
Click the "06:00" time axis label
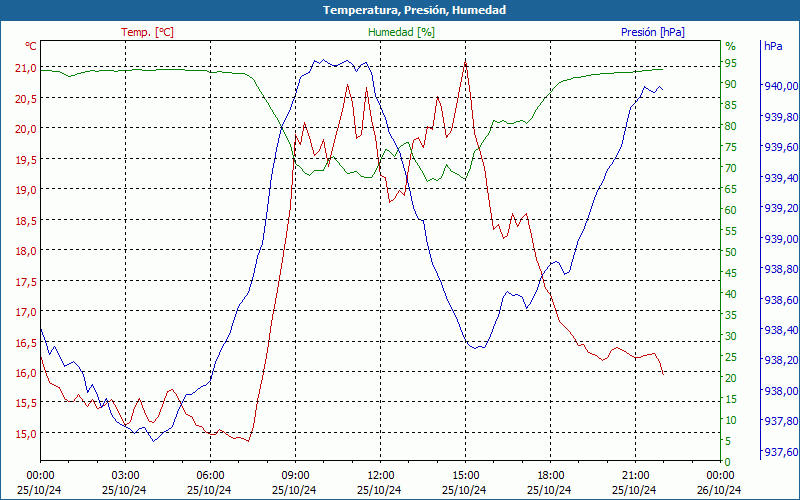pos(210,476)
